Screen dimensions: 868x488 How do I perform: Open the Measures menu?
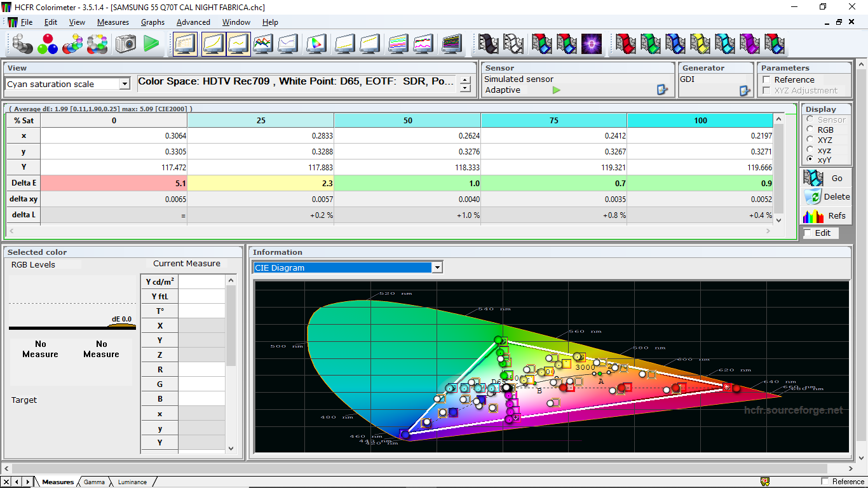coord(113,22)
